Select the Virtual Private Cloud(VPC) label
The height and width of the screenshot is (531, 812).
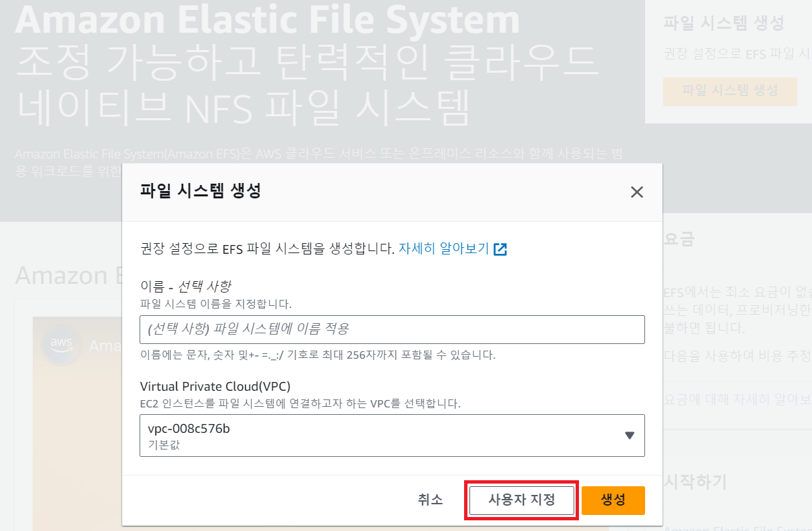pyautogui.click(x=215, y=387)
